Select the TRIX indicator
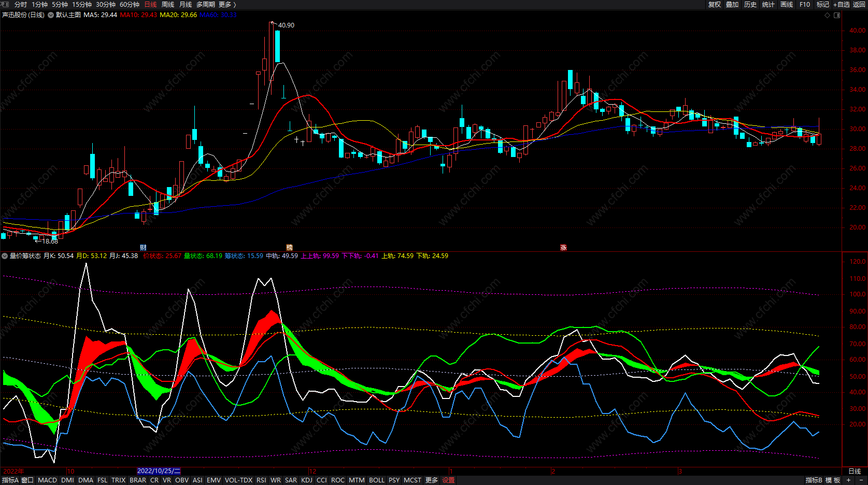 pos(119,480)
